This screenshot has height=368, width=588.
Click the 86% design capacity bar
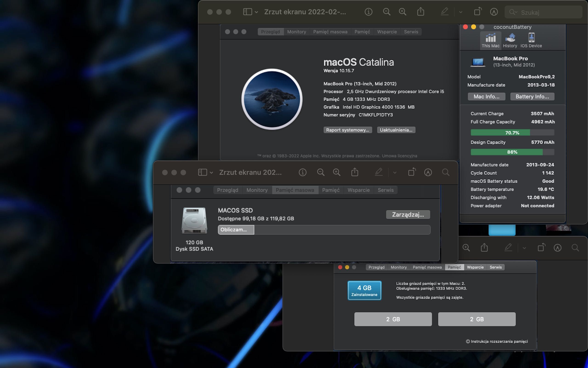click(x=512, y=152)
